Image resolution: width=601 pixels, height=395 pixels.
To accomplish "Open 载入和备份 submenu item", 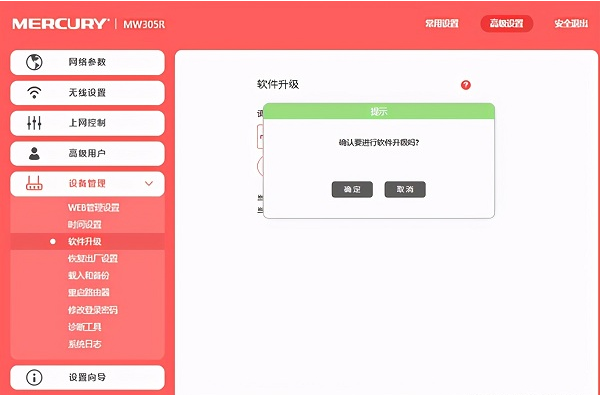I will point(89,275).
